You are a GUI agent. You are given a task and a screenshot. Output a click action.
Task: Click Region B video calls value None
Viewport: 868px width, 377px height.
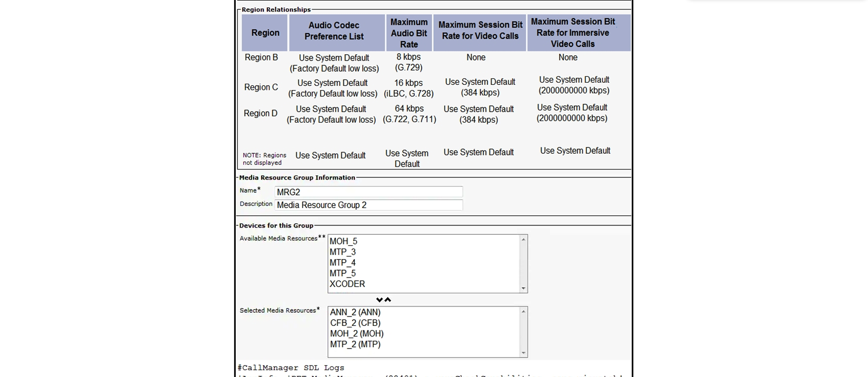pyautogui.click(x=476, y=57)
